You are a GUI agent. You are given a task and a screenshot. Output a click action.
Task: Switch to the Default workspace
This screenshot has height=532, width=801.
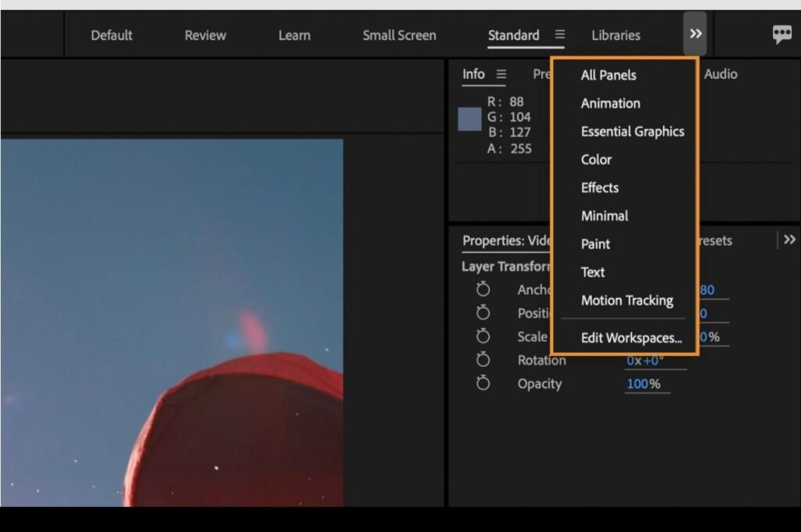[111, 35]
